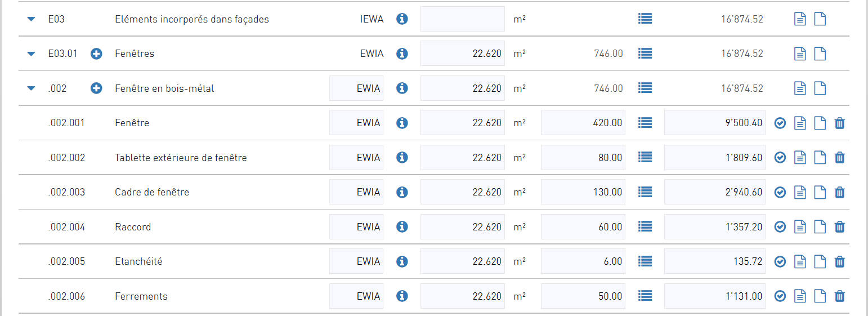The height and width of the screenshot is (316, 868).
Task: Edit the EWIA code field for Cadre de fenêtre
Action: tap(356, 192)
